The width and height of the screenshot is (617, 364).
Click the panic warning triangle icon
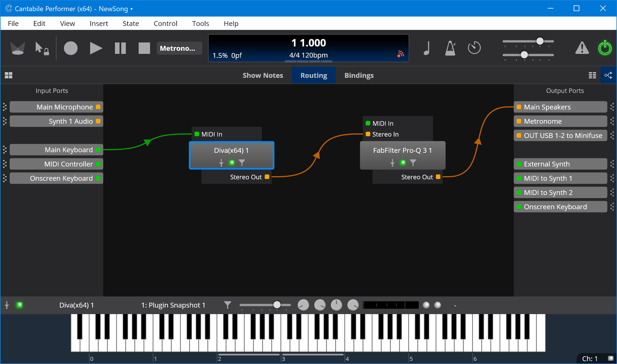click(582, 48)
